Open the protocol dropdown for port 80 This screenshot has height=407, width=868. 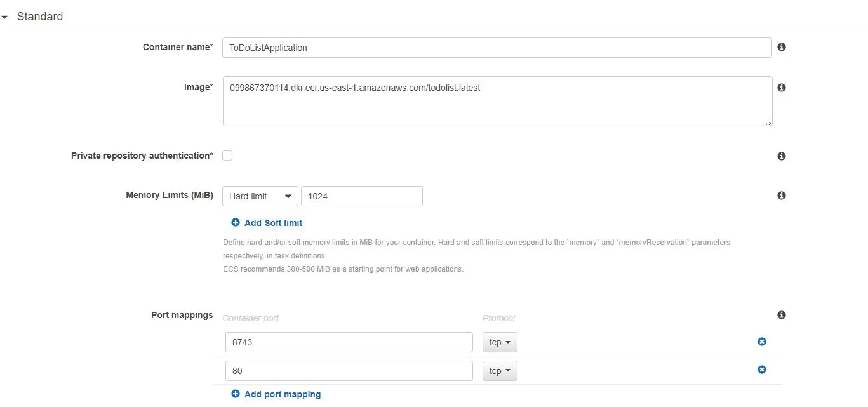coord(500,370)
